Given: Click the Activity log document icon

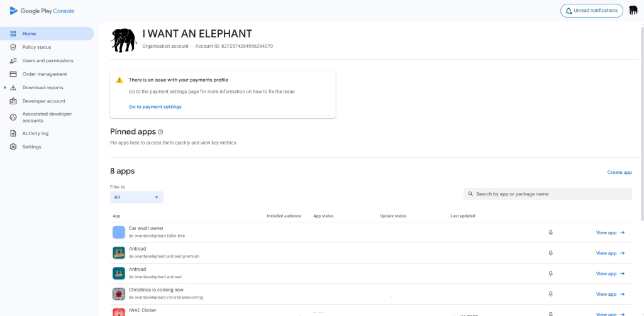Looking at the screenshot, I should pyautogui.click(x=13, y=133).
